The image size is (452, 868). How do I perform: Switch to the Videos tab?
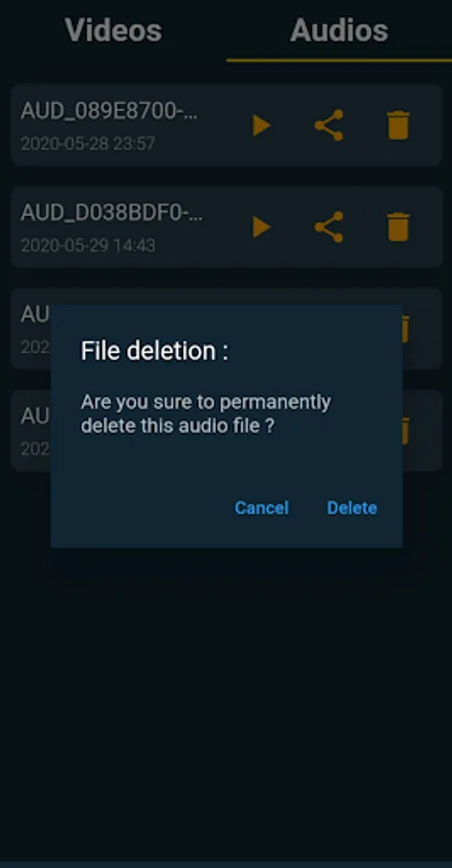114,30
